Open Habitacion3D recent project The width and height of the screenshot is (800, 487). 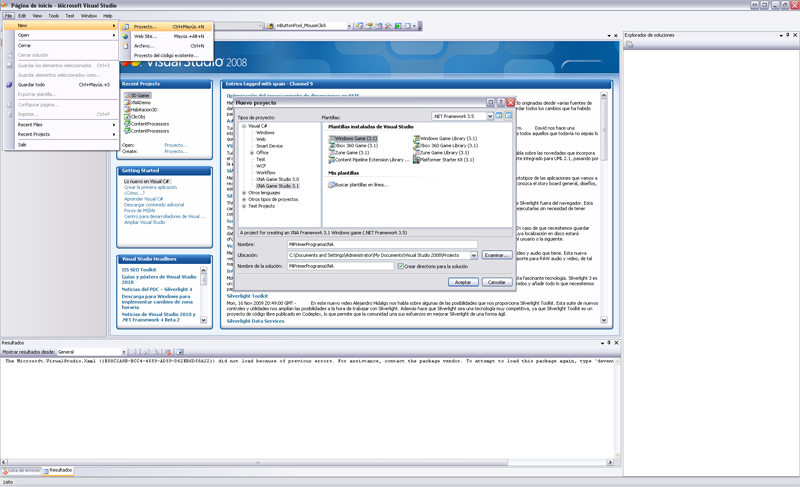[141, 110]
